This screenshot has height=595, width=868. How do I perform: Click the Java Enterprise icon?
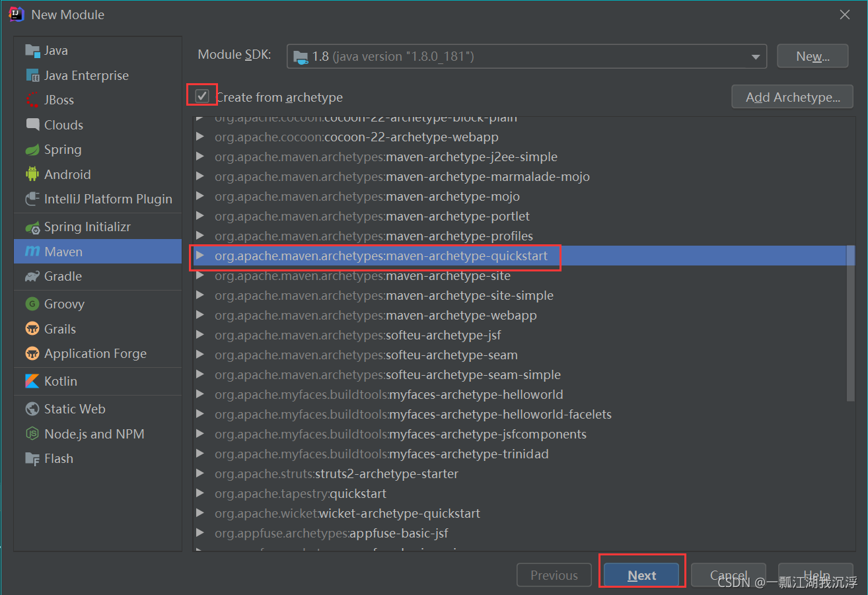tap(32, 75)
